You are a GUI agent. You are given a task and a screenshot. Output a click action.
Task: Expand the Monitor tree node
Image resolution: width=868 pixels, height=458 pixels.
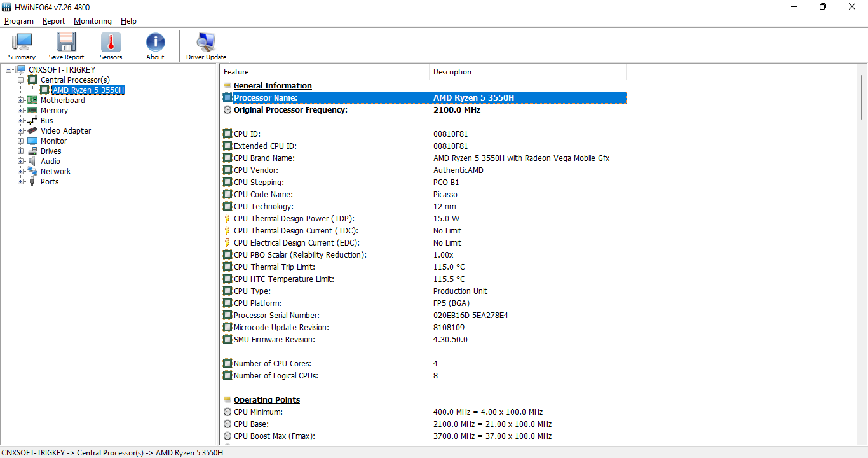[21, 141]
